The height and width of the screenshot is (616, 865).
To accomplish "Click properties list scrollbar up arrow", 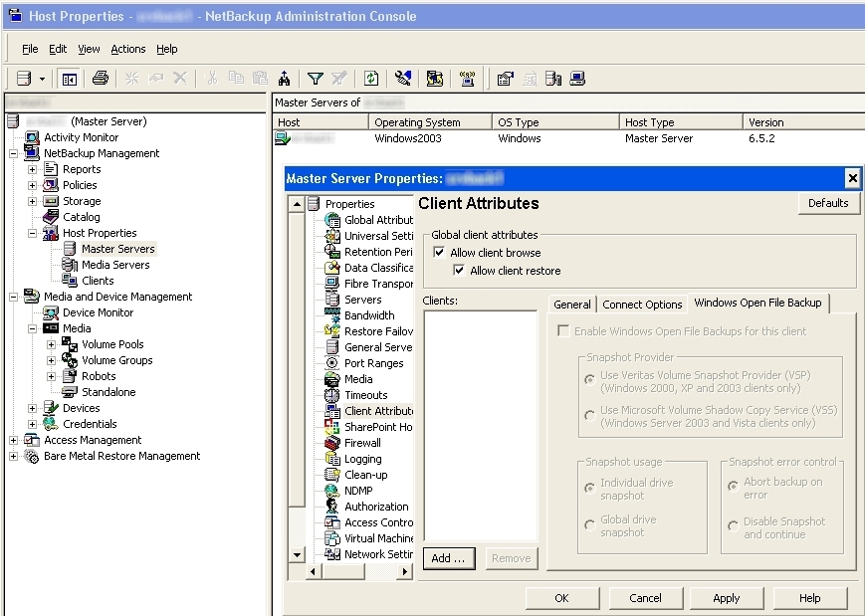I will click(297, 204).
